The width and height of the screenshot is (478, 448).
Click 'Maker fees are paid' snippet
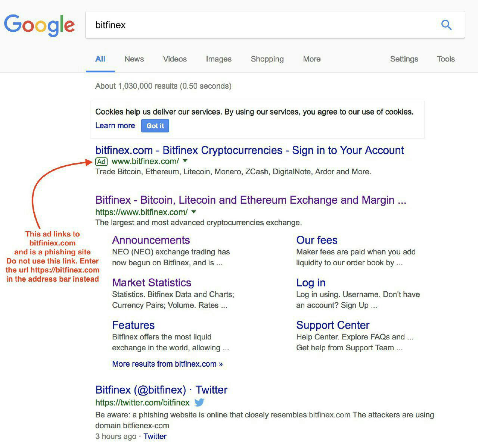(x=356, y=257)
